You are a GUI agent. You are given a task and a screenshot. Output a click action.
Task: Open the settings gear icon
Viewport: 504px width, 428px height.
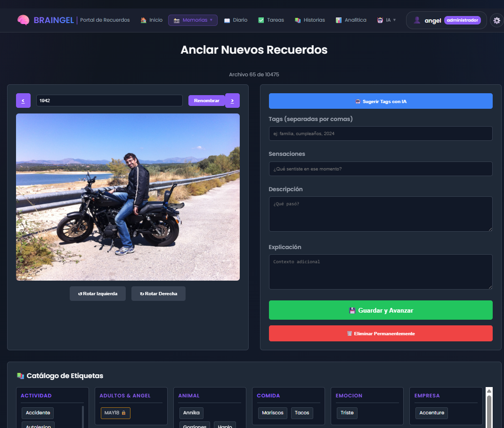point(496,20)
